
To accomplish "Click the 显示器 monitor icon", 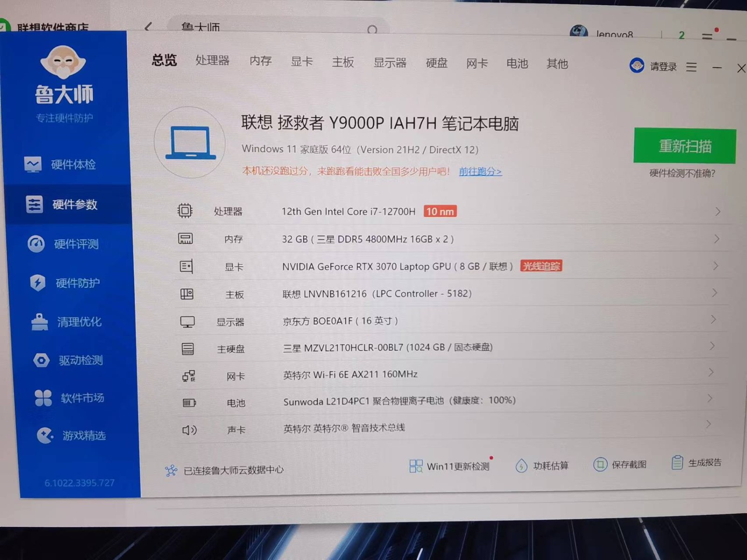I will 187,322.
